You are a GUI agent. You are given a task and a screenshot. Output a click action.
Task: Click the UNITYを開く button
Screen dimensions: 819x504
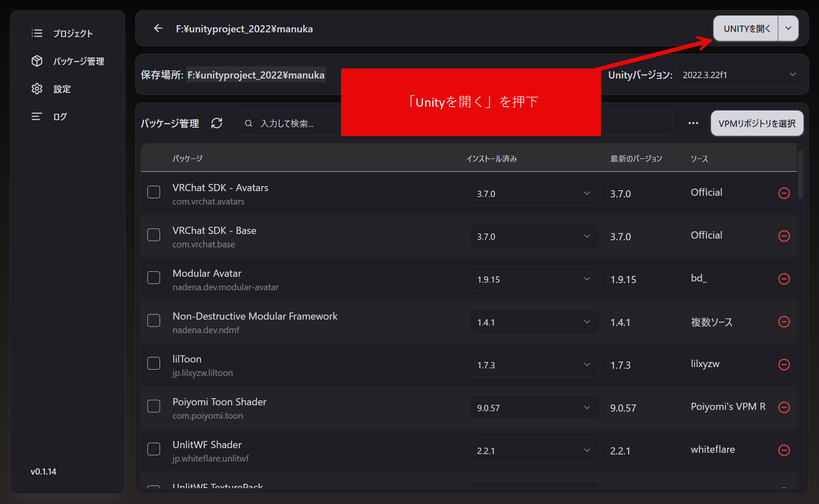746,28
